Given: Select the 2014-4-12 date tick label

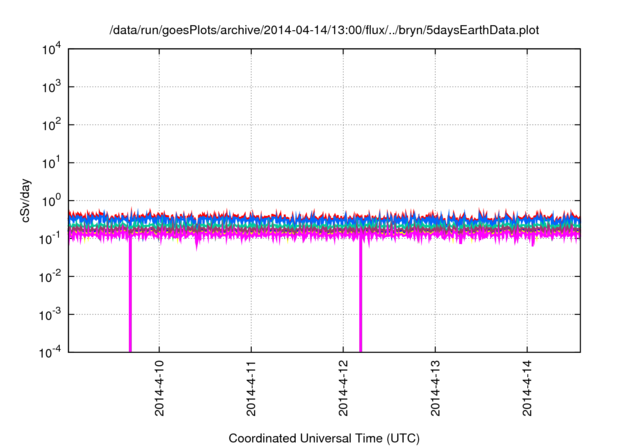Looking at the screenshot, I should (x=343, y=388).
